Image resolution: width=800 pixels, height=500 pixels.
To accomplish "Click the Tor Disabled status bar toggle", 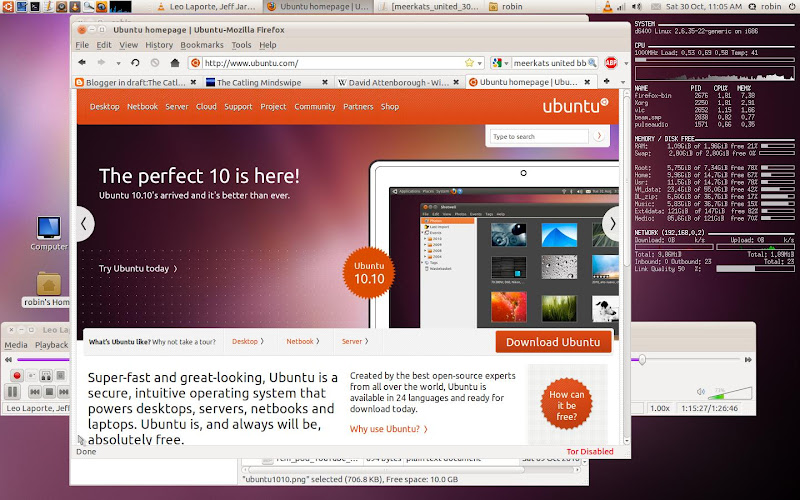I will coord(590,452).
